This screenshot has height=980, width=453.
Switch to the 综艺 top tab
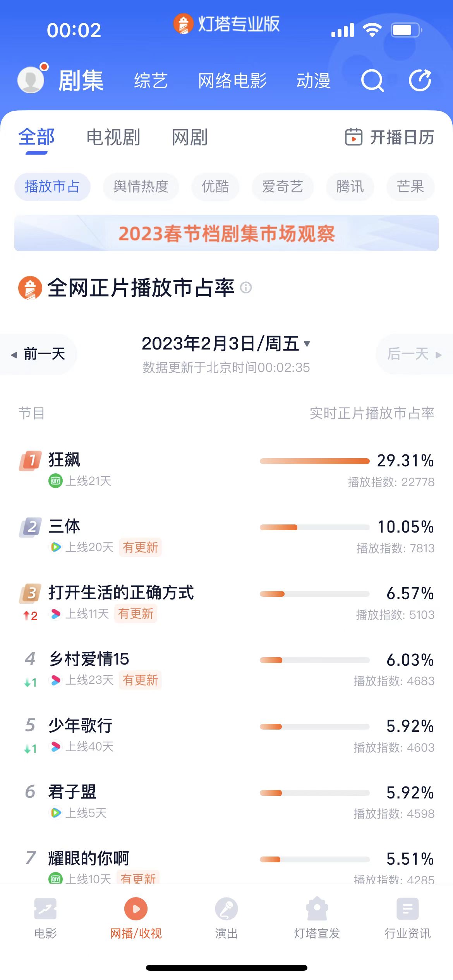[x=151, y=81]
